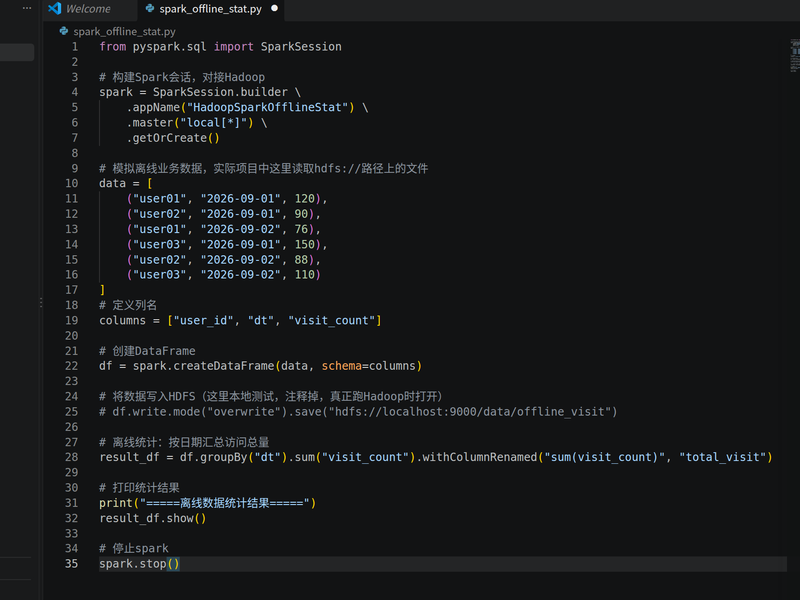Click the sidebar sash handle dots

[41, 303]
